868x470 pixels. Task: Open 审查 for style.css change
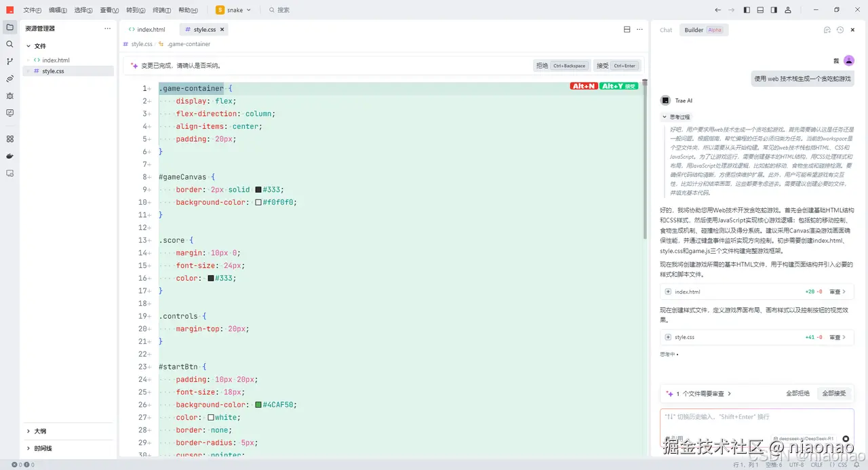[x=838, y=337]
